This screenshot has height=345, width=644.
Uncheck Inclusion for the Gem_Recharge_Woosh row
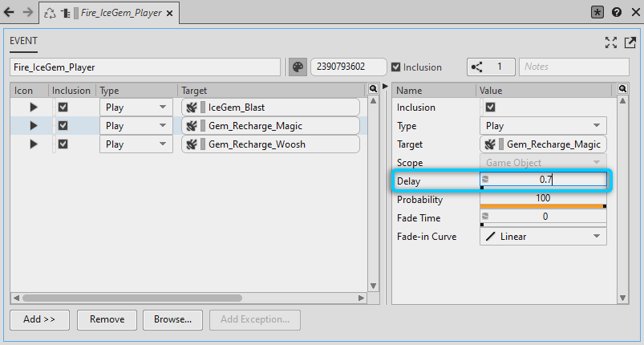click(63, 144)
